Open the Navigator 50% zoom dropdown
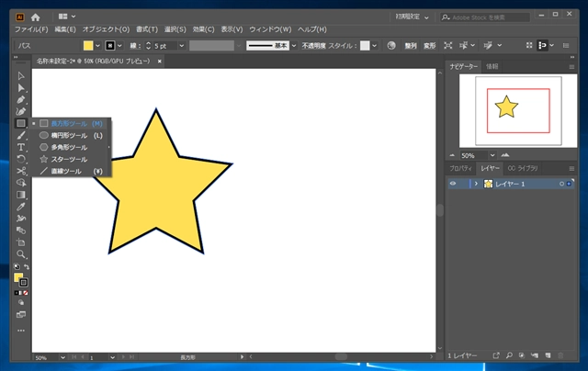Screen dimensions: 588x371 coord(492,155)
